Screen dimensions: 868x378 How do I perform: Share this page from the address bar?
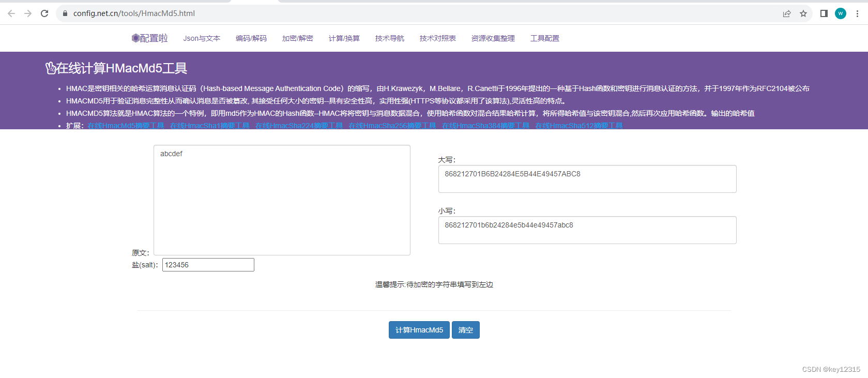tap(787, 13)
